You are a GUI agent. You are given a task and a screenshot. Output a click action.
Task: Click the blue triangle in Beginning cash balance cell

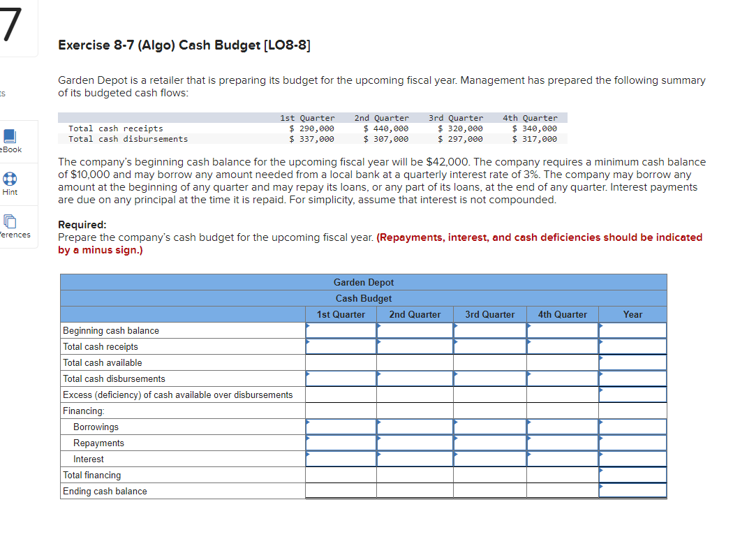306,325
